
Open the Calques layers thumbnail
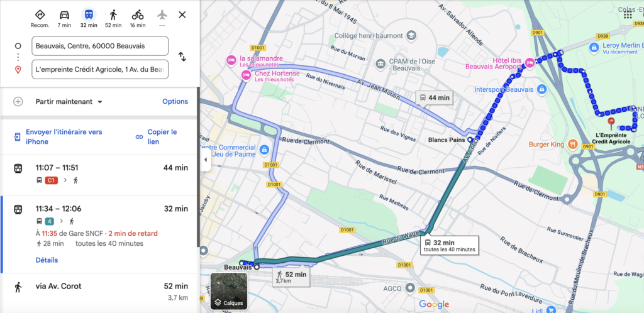click(x=229, y=291)
